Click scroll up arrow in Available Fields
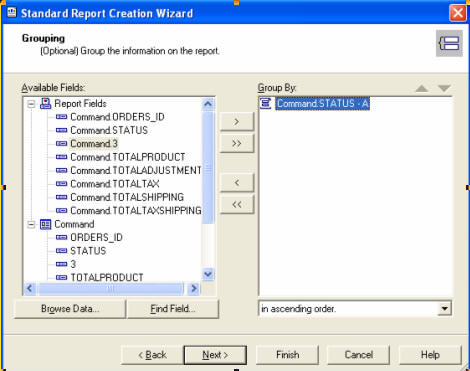The image size is (470, 371). 208,104
